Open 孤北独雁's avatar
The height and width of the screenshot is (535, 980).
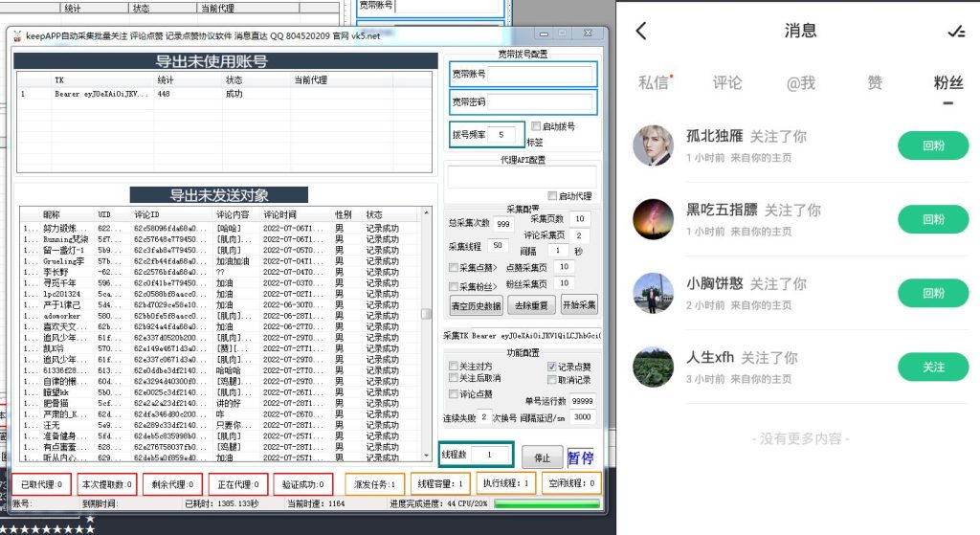[x=653, y=145]
